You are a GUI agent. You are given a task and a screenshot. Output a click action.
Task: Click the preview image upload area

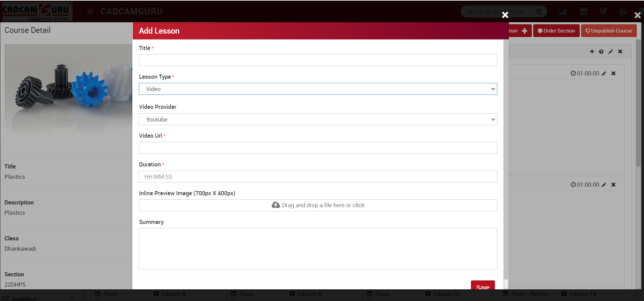318,205
